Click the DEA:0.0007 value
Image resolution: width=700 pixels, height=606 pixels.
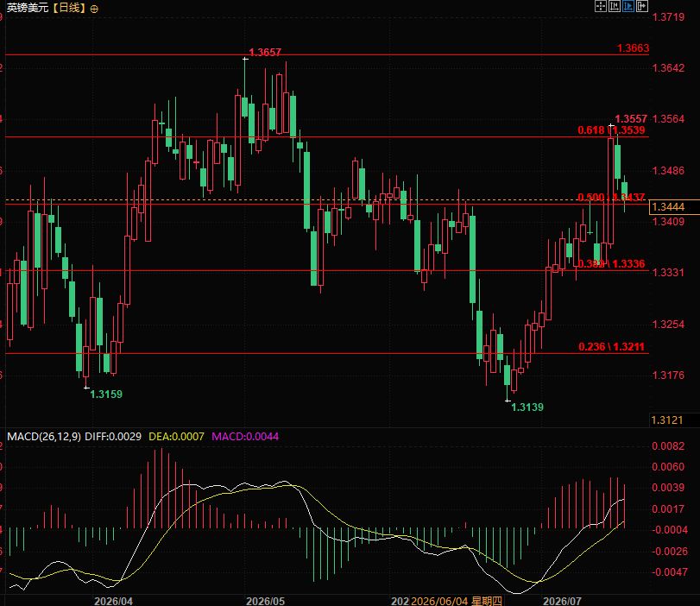tap(176, 437)
